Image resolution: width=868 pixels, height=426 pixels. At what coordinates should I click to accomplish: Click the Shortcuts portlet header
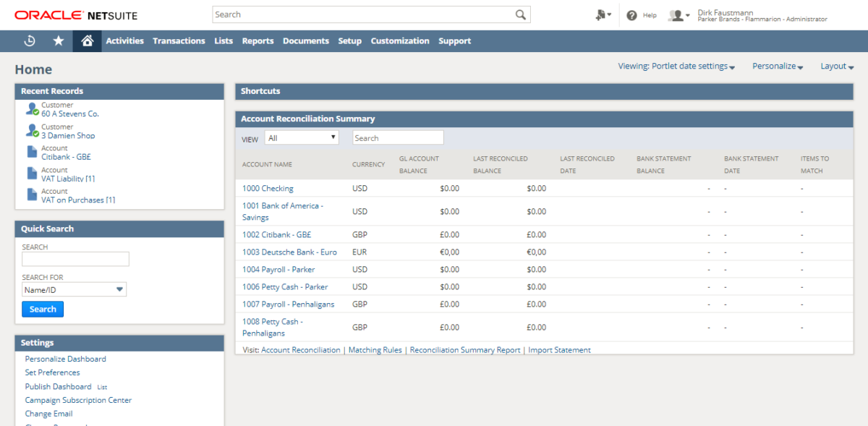click(544, 91)
